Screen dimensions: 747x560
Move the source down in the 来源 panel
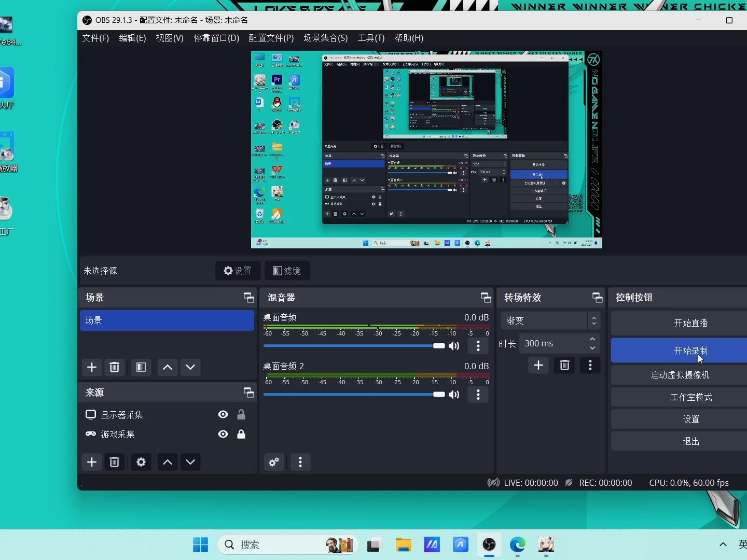click(x=190, y=462)
